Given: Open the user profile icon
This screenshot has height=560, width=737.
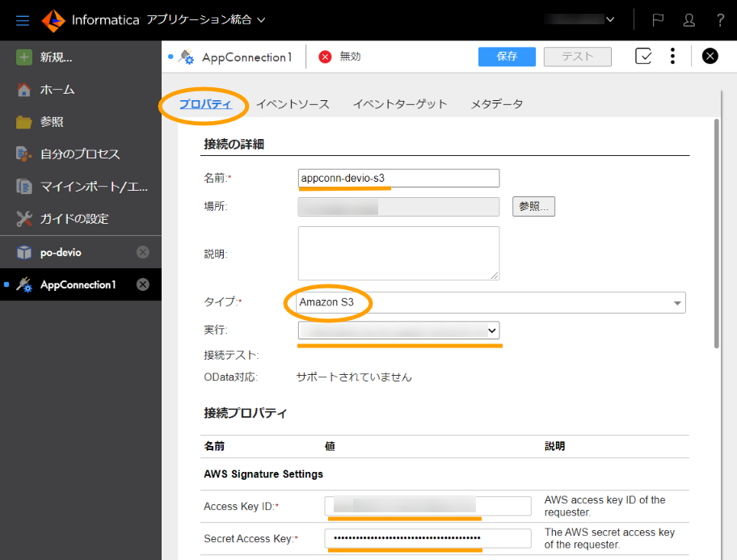Looking at the screenshot, I should tap(689, 20).
